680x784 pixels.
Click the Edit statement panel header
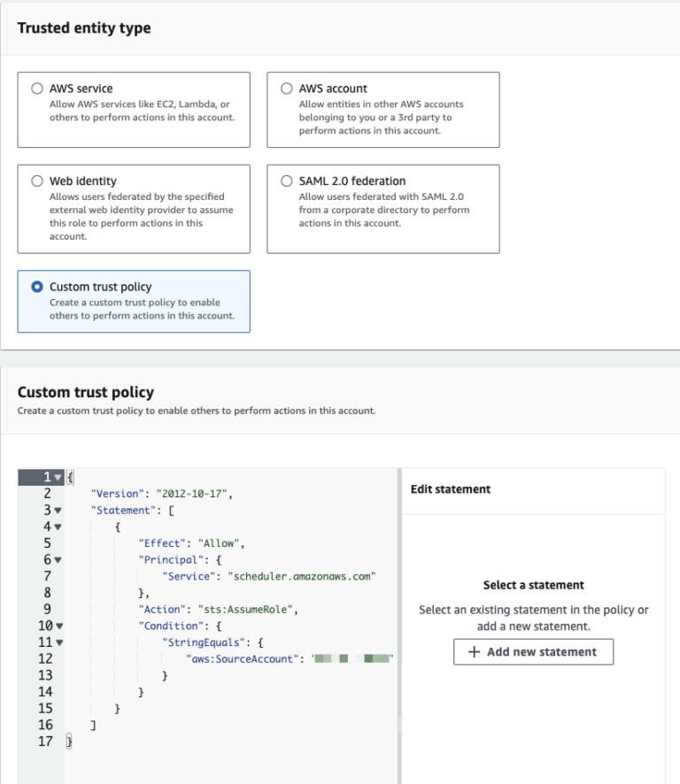tap(451, 488)
